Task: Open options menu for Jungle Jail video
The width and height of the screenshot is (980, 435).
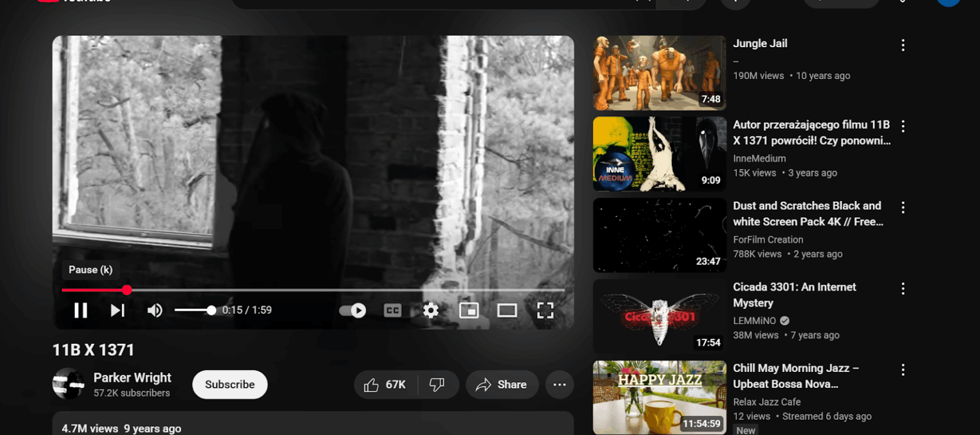Action: (x=903, y=45)
